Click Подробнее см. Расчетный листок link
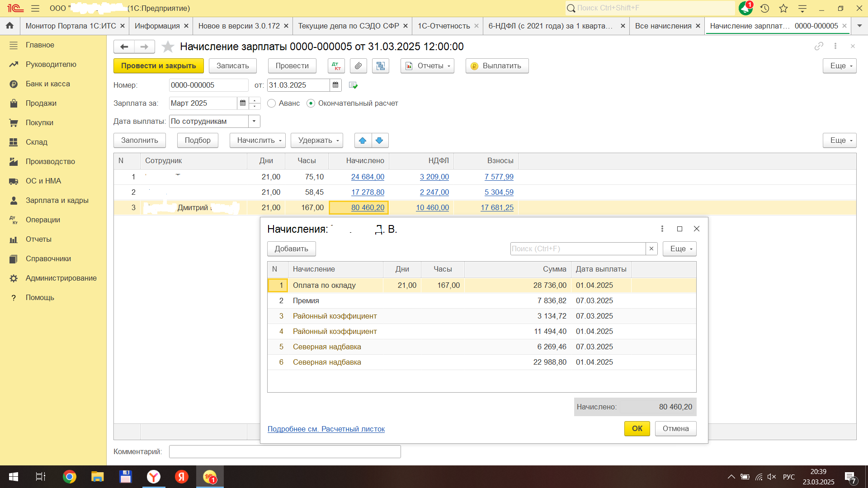868x488 pixels. point(326,429)
